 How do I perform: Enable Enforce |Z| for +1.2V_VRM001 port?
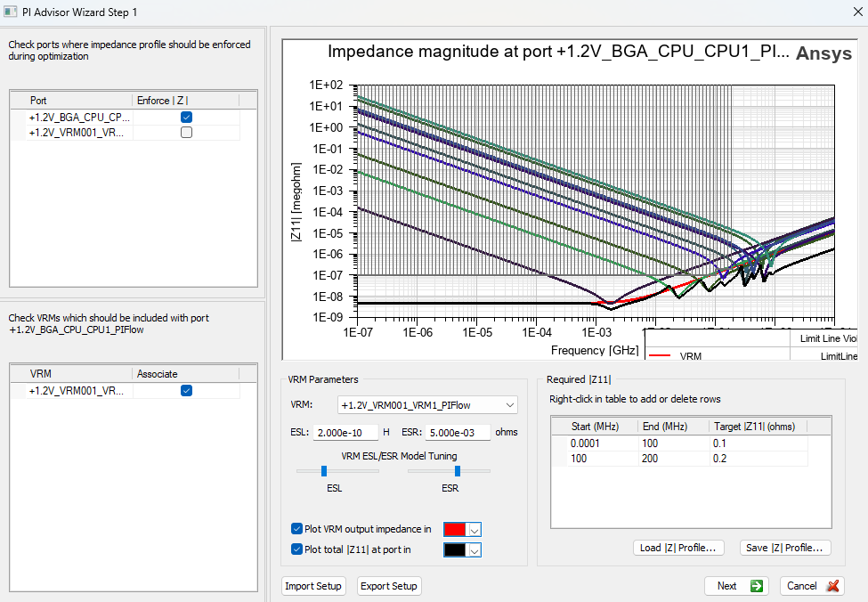(x=186, y=133)
